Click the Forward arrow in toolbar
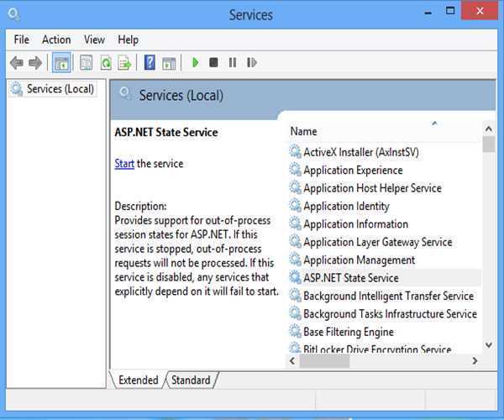Viewport: 504px width, 420px height. [35, 63]
